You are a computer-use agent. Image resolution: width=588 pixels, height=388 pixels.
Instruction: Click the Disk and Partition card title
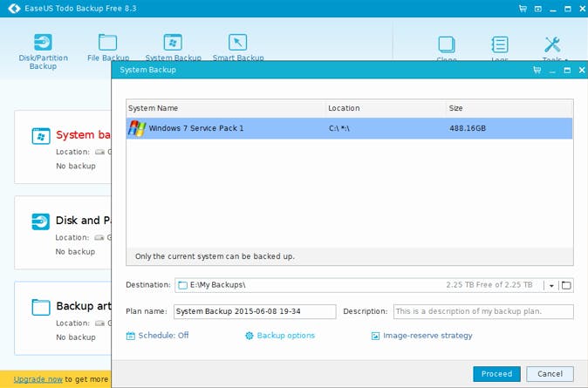[x=83, y=221]
